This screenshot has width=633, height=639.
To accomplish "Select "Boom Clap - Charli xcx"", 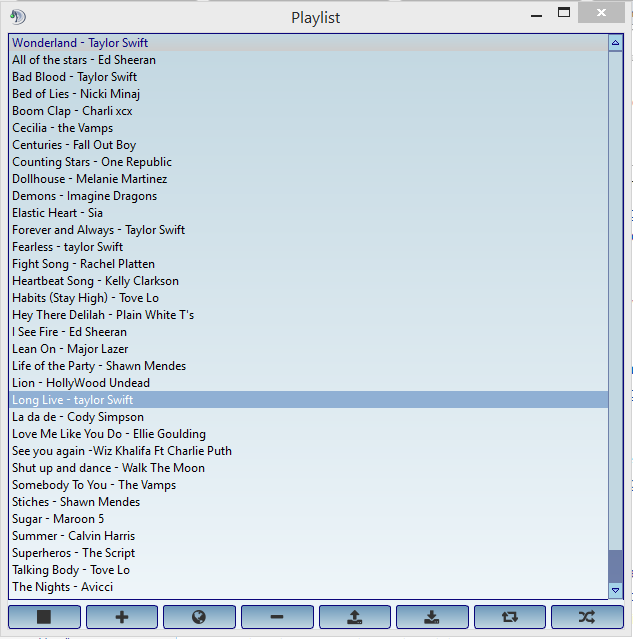I will pyautogui.click(x=308, y=111).
